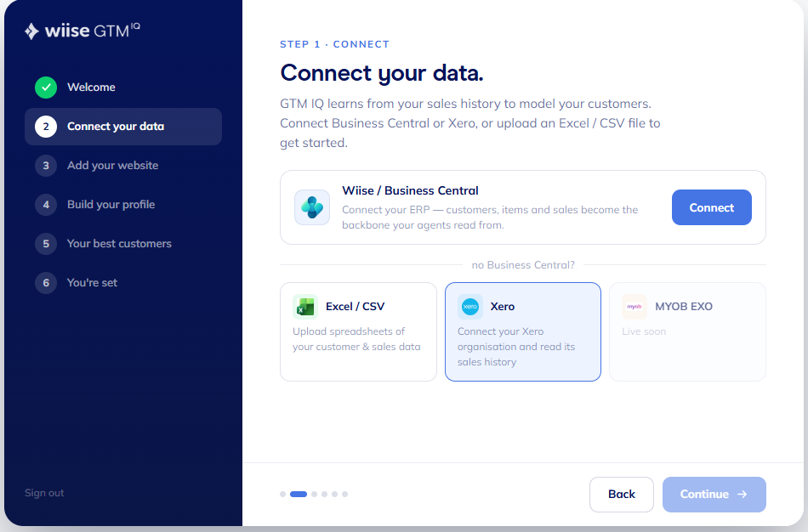Click the step 6 number circle
The height and width of the screenshot is (532, 808).
point(46,283)
